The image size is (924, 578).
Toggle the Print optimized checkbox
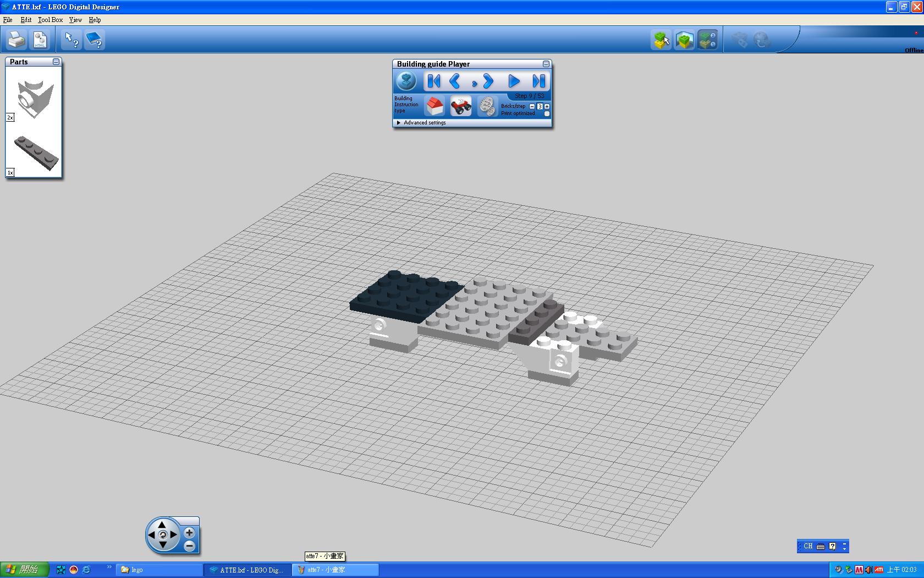coord(547,114)
